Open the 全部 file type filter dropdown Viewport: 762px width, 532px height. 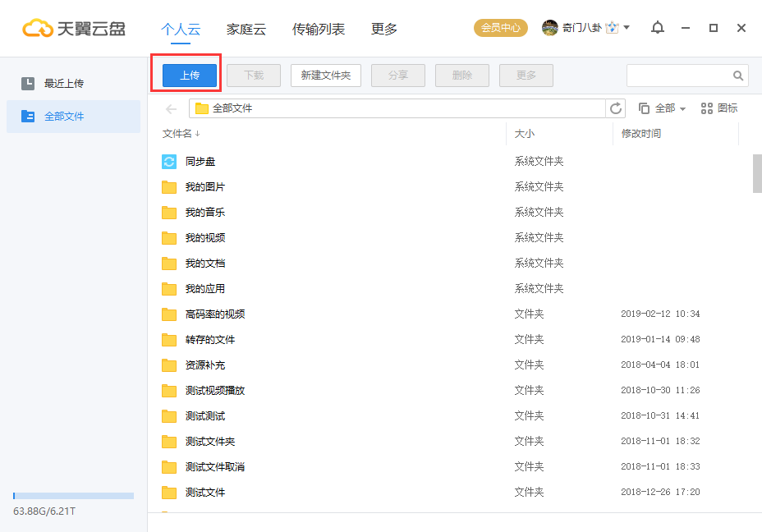point(663,108)
